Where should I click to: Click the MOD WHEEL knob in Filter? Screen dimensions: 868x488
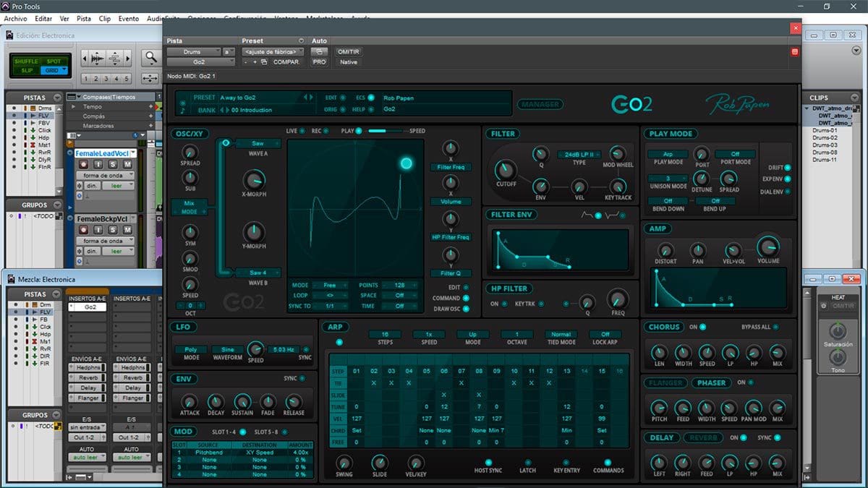pyautogui.click(x=617, y=153)
